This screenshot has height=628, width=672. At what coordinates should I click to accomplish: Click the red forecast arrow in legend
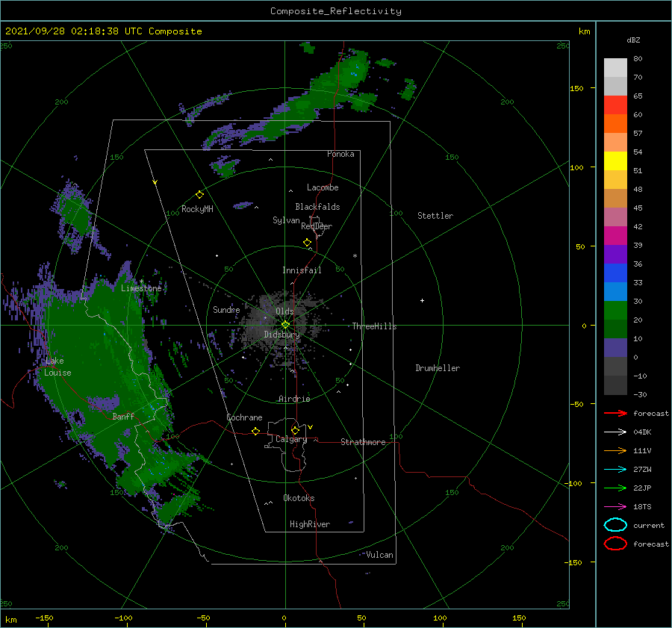tap(615, 413)
